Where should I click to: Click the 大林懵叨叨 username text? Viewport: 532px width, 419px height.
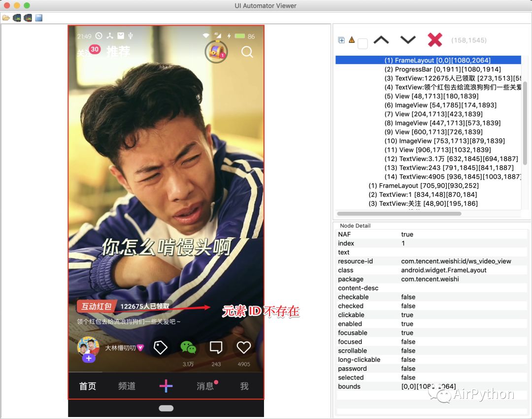tap(120, 348)
